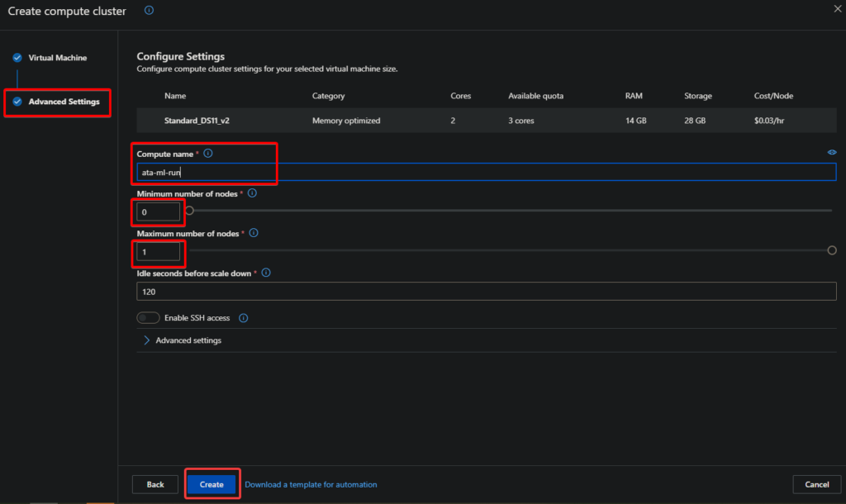
Task: Click the info icon for Minimum number of nodes
Action: (x=252, y=193)
